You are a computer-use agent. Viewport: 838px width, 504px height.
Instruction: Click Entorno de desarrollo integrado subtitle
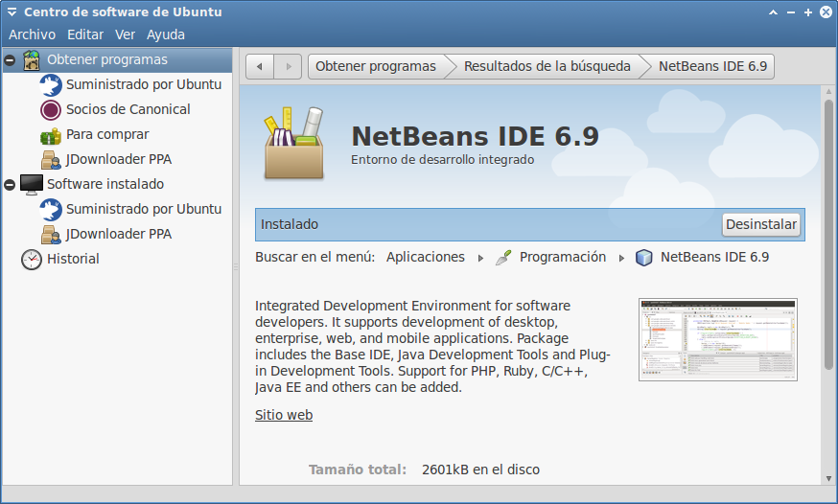(443, 160)
